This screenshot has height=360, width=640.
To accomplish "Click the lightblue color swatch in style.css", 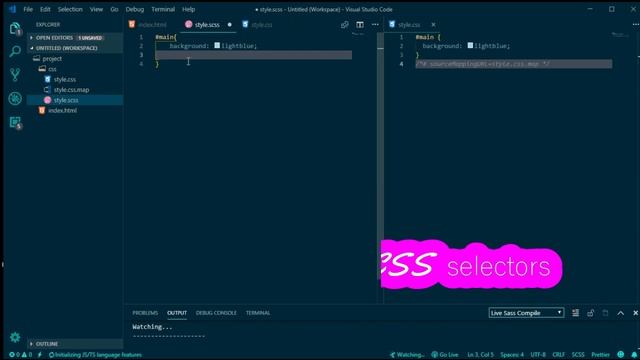I will (470, 46).
